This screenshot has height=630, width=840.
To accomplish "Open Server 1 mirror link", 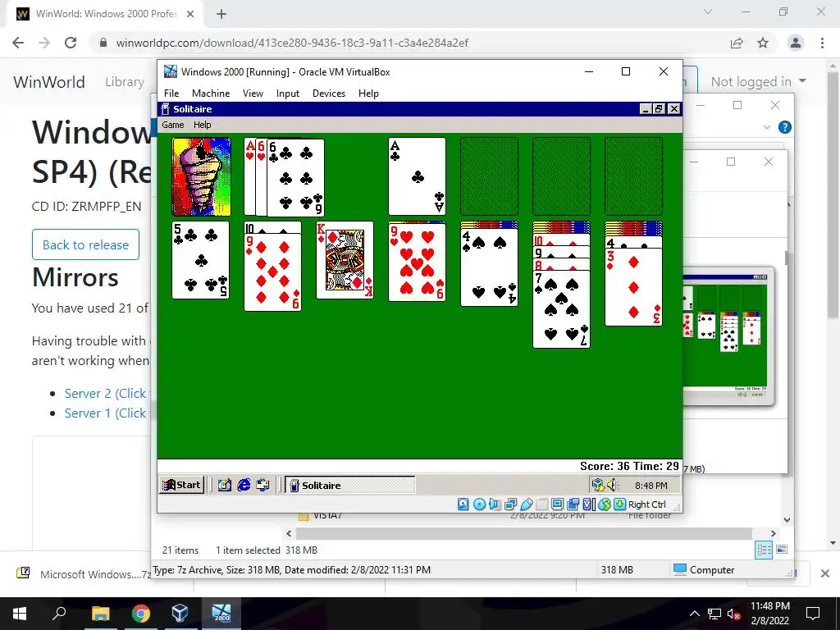I will tap(107, 413).
